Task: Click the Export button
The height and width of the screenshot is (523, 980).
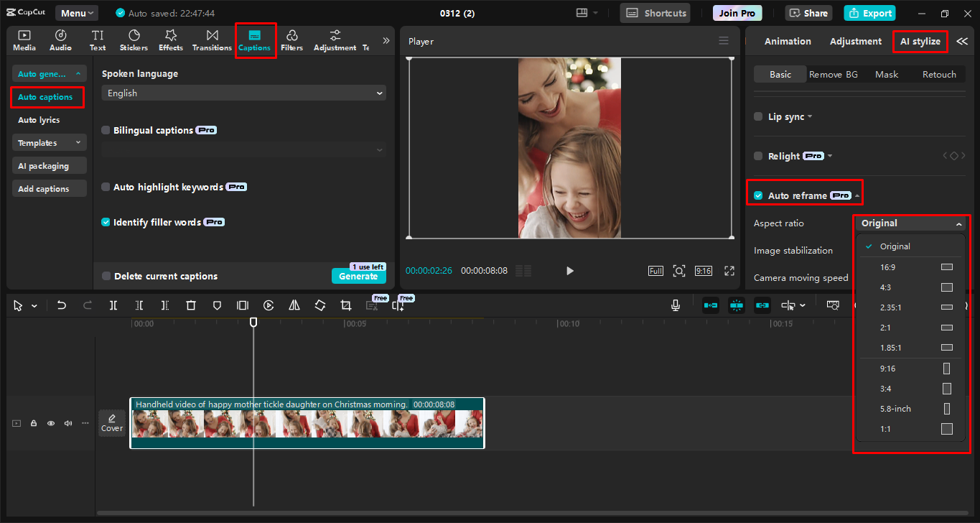Action: pyautogui.click(x=869, y=12)
